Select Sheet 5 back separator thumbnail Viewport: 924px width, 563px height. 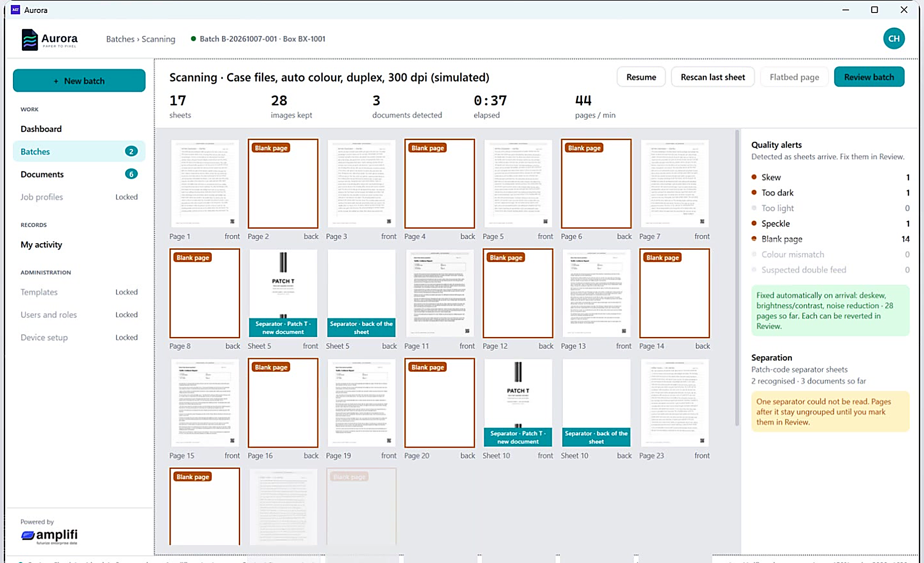click(361, 293)
